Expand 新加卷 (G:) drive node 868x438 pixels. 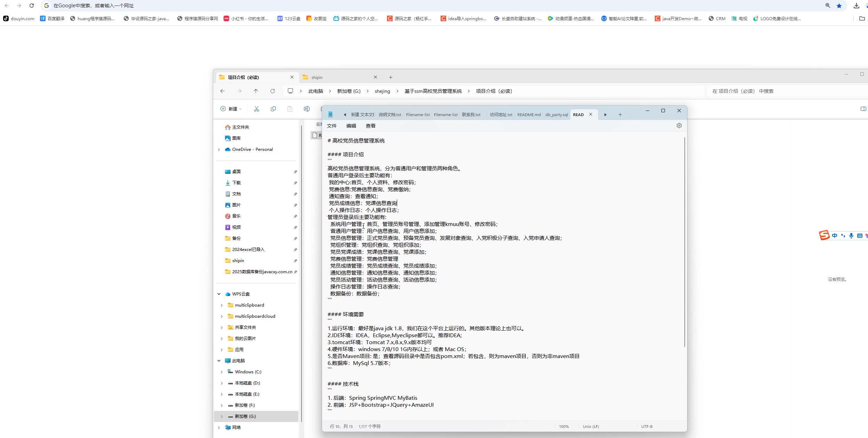pos(222,416)
